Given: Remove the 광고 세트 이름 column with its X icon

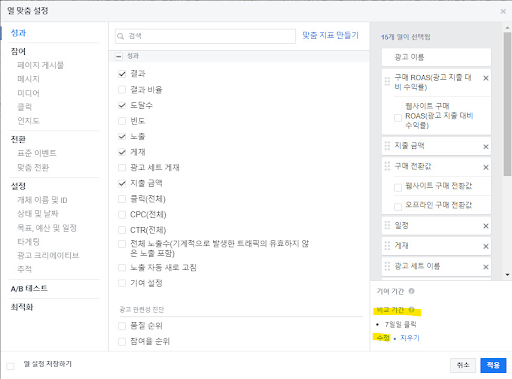Looking at the screenshot, I should (x=486, y=267).
